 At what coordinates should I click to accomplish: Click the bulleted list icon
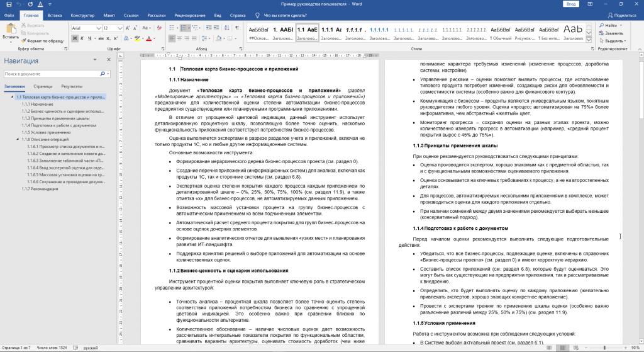point(172,28)
